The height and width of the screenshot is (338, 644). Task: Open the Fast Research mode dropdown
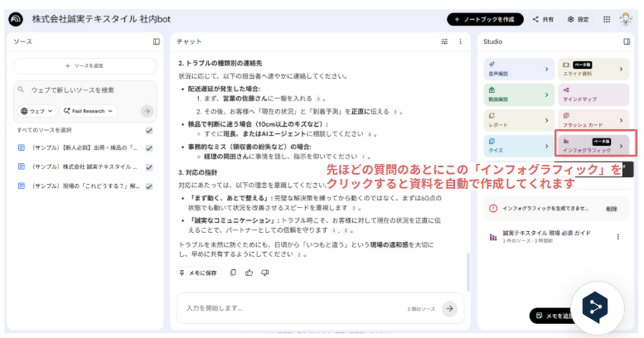pos(89,111)
